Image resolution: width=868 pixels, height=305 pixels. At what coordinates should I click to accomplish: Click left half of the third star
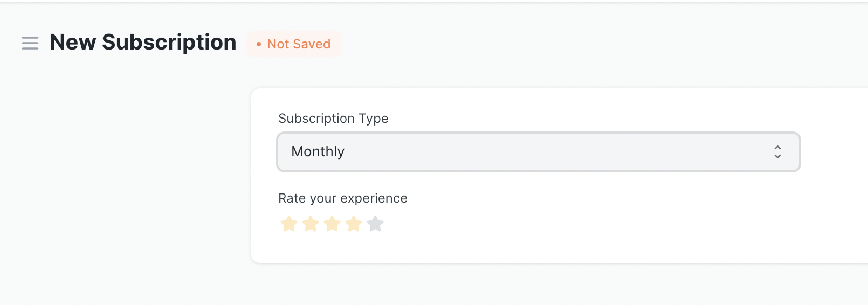pos(328,224)
